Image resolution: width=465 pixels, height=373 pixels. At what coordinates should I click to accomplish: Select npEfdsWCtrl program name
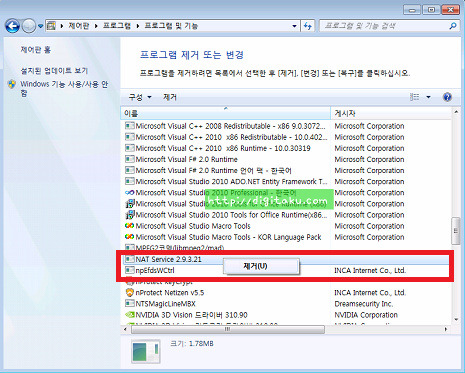[155, 270]
